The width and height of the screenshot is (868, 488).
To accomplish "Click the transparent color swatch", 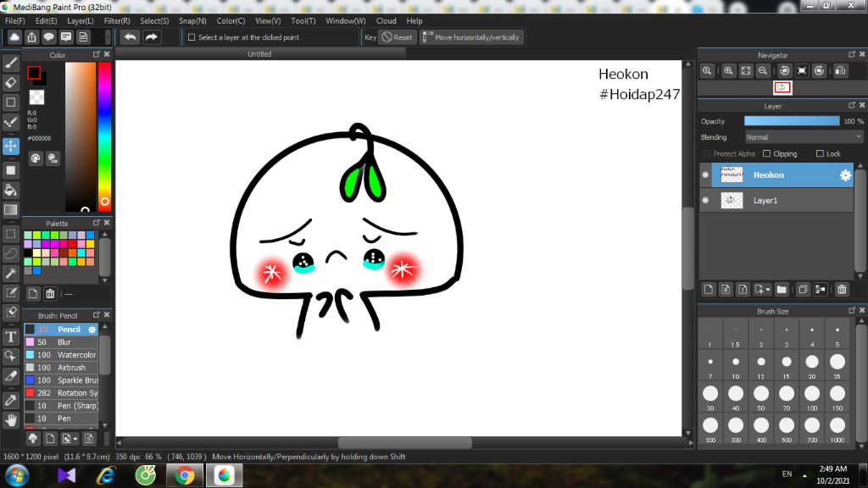I will (x=36, y=97).
